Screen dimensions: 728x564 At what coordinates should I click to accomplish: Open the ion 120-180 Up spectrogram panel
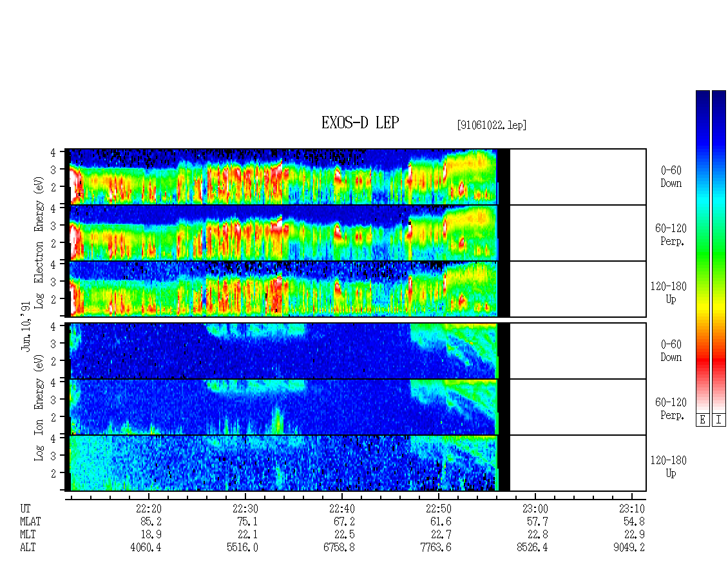(x=356, y=463)
